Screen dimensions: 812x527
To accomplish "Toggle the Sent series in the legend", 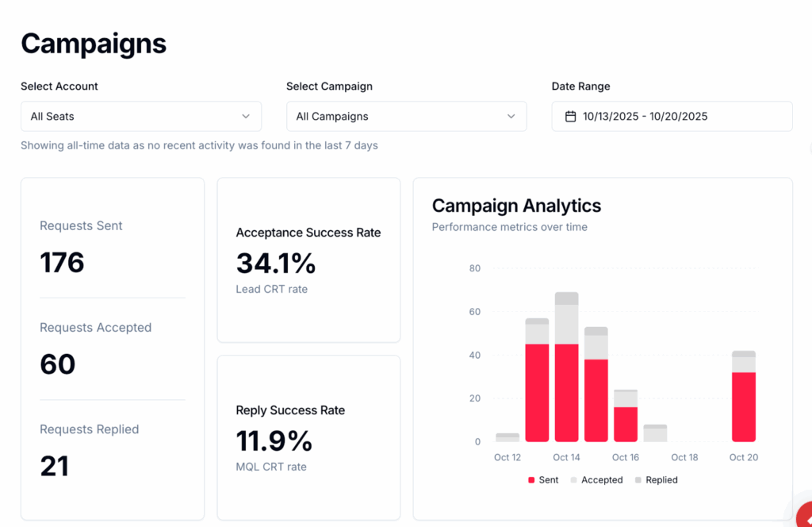I will click(542, 480).
